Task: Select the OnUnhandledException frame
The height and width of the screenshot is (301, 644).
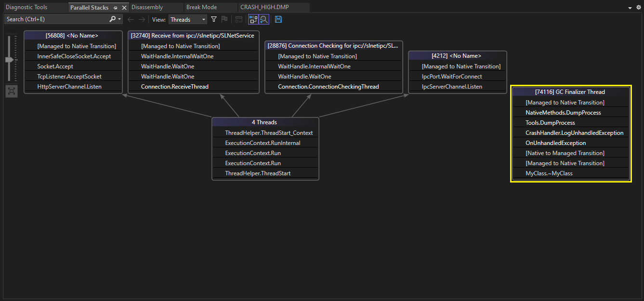Action: [x=571, y=143]
